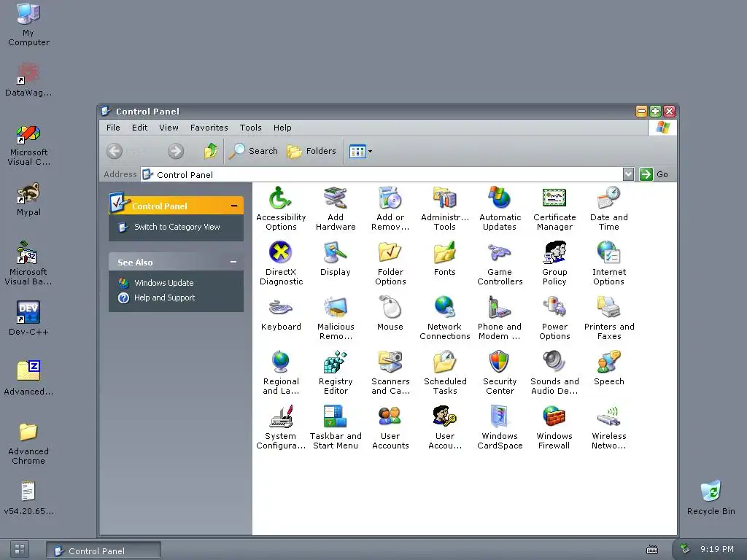Collapse the See Also section
The width and height of the screenshot is (747, 560).
point(233,262)
